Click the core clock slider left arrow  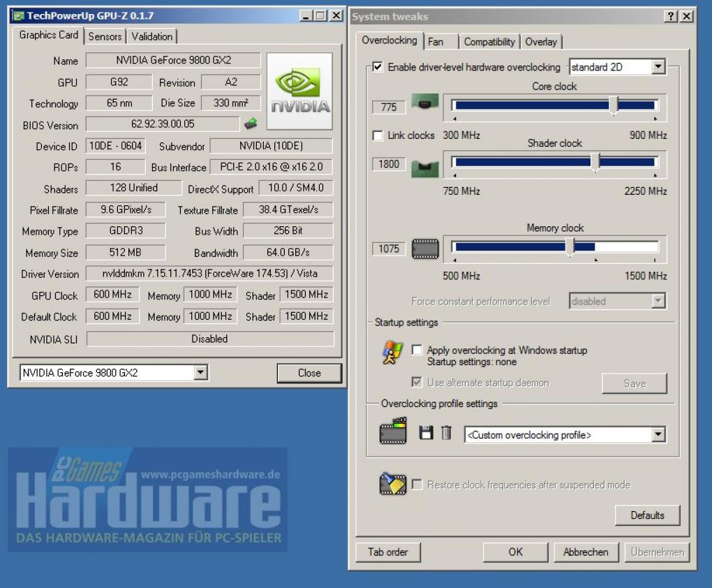click(x=454, y=119)
